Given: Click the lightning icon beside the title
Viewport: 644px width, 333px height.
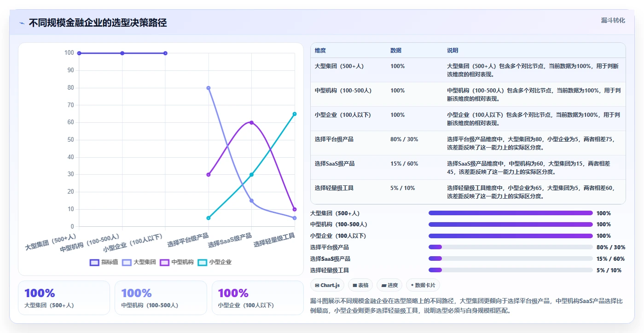Looking at the screenshot, I should click(x=22, y=23).
